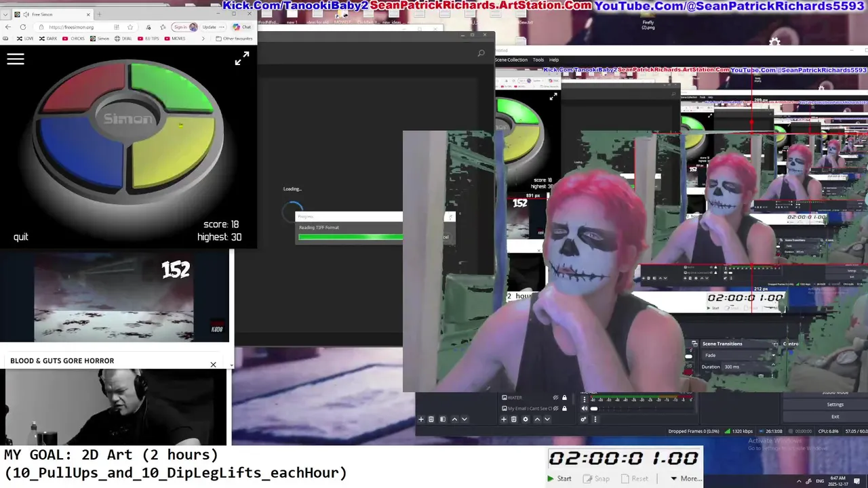Move scene up in OBS
Image resolution: width=868 pixels, height=488 pixels.
454,419
